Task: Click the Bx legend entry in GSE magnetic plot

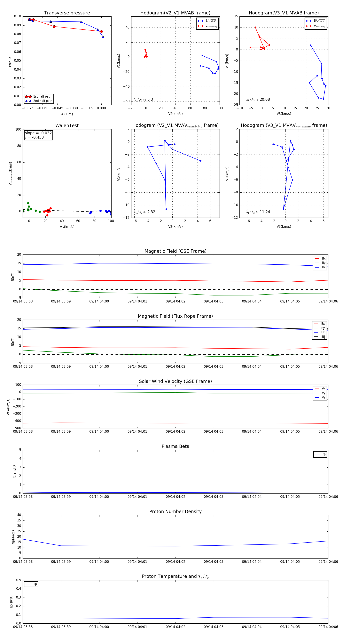Action: click(320, 259)
